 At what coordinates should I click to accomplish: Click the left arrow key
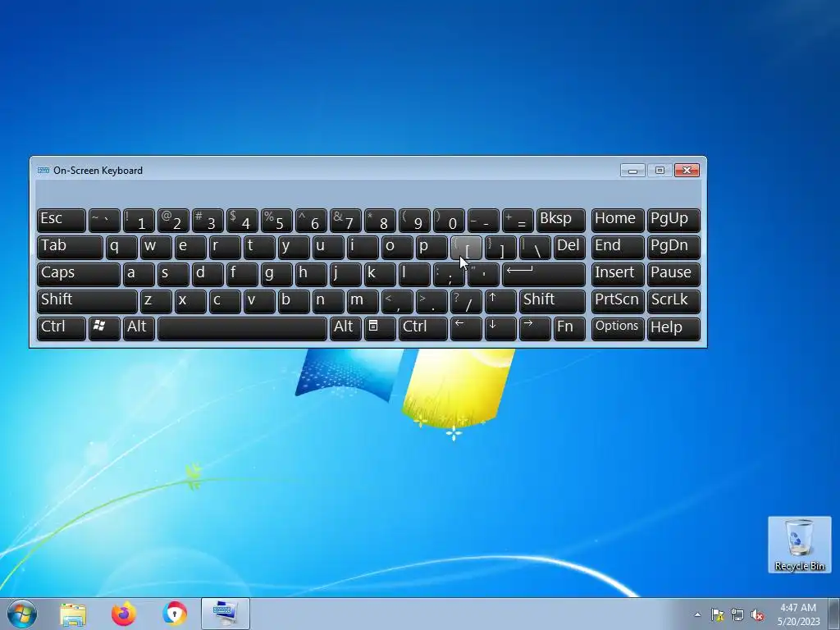[x=466, y=328]
